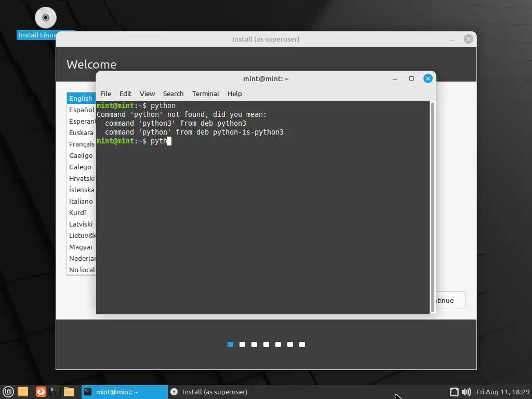Open the terminal Search menu

coord(173,94)
